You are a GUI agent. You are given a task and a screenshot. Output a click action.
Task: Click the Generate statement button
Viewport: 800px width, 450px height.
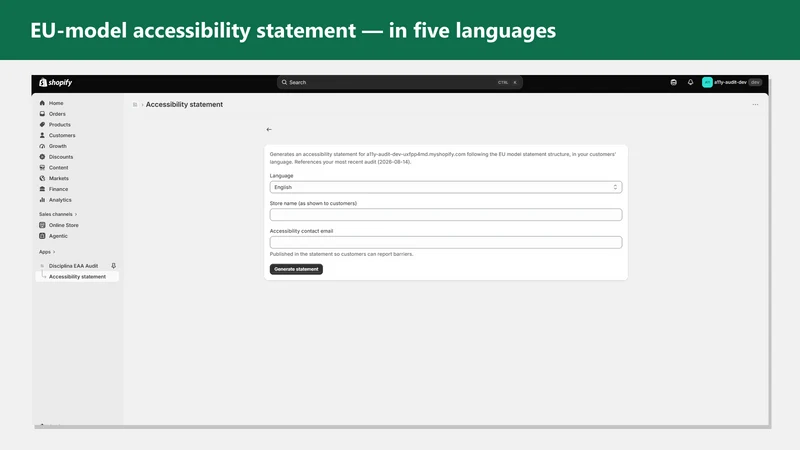click(x=296, y=269)
